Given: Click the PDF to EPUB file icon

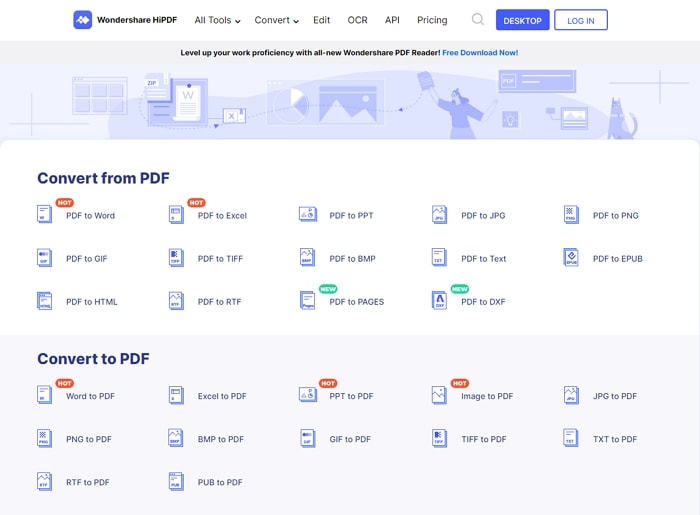Looking at the screenshot, I should coord(571,258).
